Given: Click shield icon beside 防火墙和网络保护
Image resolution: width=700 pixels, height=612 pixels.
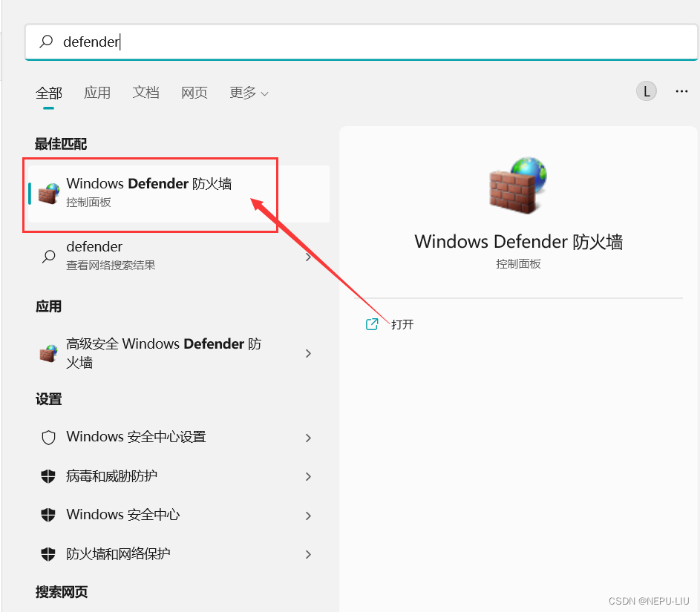Looking at the screenshot, I should (x=48, y=554).
